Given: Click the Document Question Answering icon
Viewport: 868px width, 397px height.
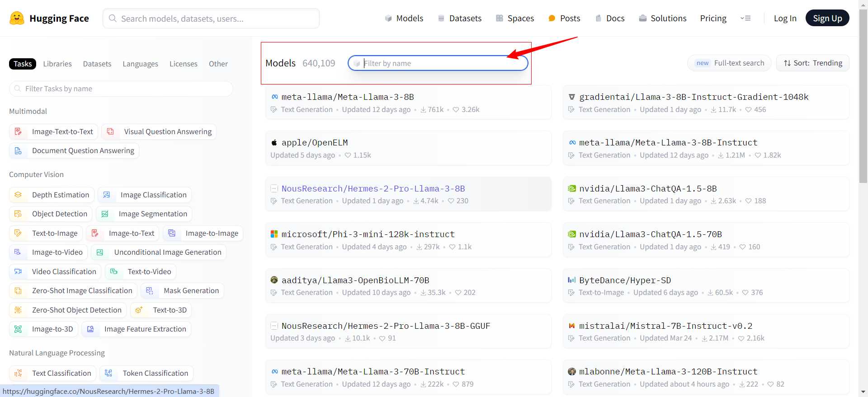Looking at the screenshot, I should pyautogui.click(x=18, y=151).
